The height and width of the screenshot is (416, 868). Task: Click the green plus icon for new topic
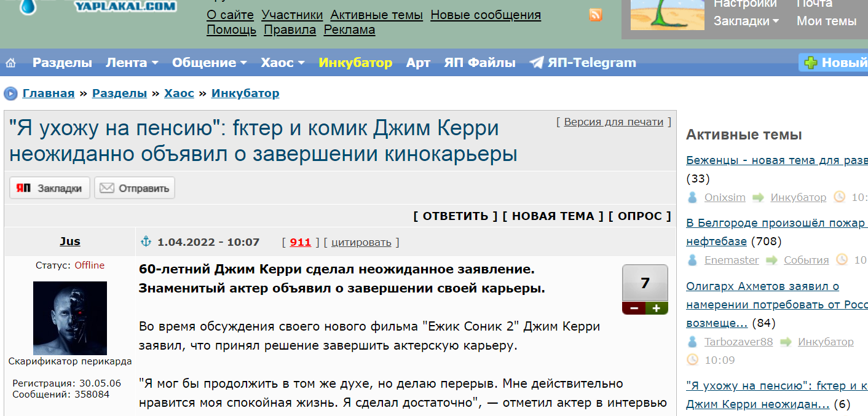coord(811,63)
